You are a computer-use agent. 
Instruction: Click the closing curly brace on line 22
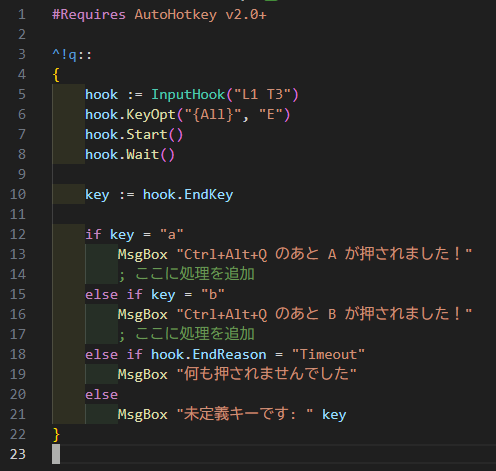click(x=56, y=435)
